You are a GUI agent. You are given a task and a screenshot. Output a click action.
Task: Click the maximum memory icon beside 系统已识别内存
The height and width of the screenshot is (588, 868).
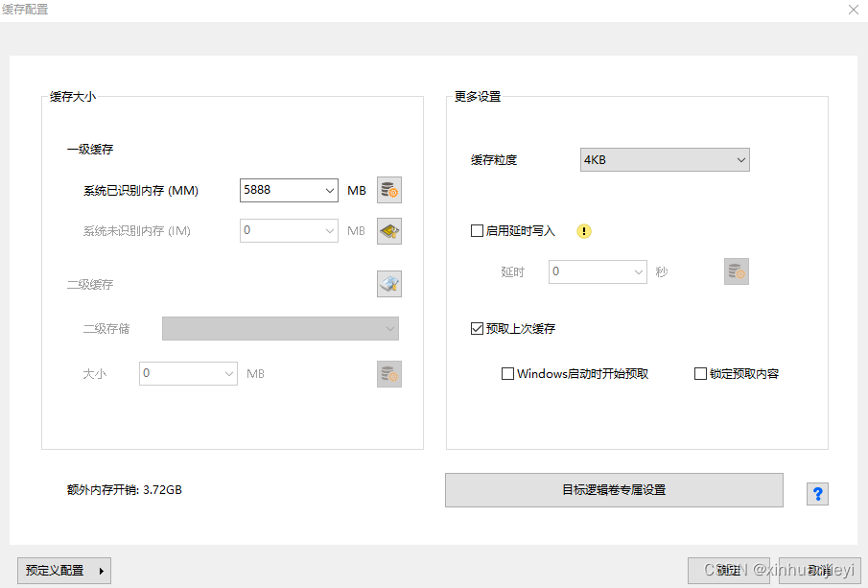pos(389,191)
